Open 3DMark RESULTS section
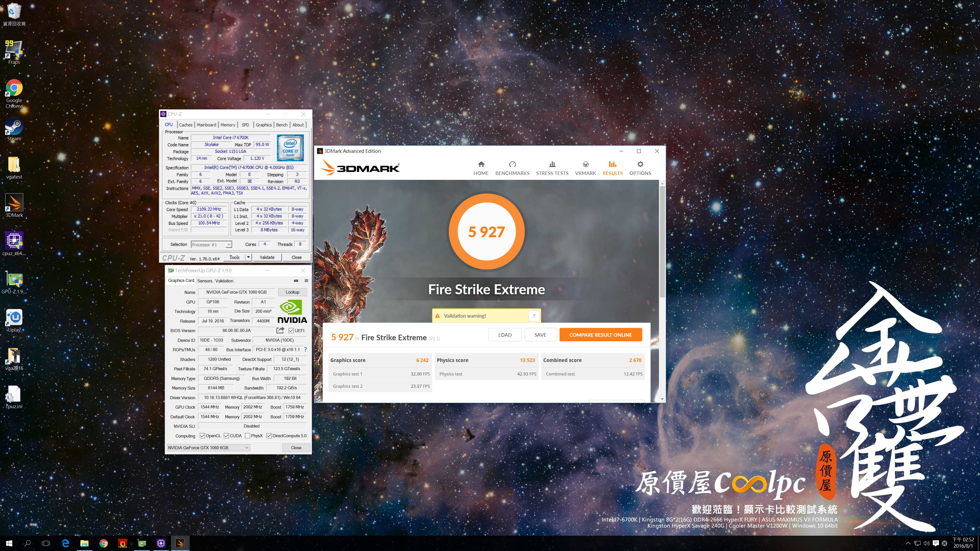The height and width of the screenshot is (551, 980). click(612, 168)
